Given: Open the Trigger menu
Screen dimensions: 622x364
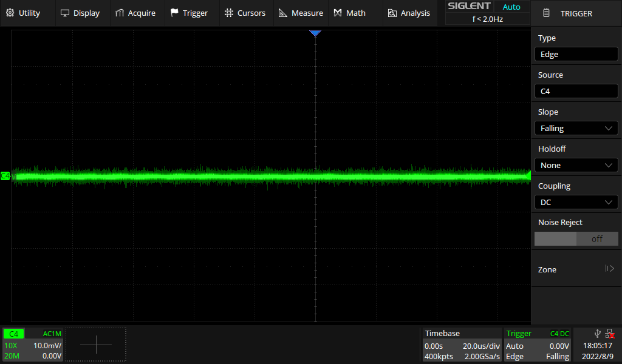Looking at the screenshot, I should (x=190, y=13).
